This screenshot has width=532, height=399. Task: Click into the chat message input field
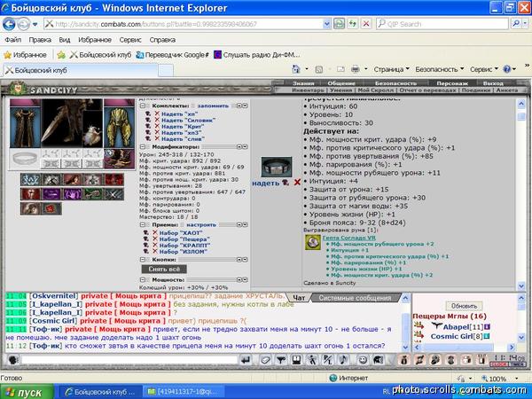(x=129, y=360)
